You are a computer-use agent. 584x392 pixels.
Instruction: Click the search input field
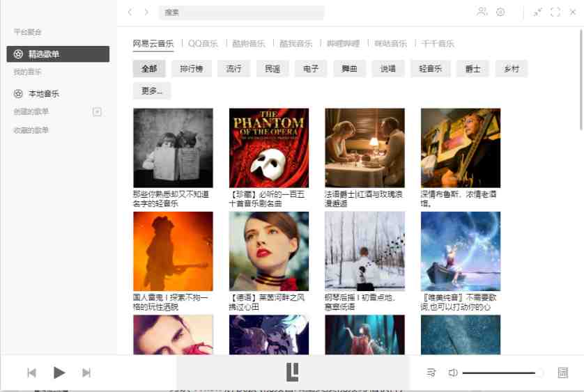click(x=242, y=13)
